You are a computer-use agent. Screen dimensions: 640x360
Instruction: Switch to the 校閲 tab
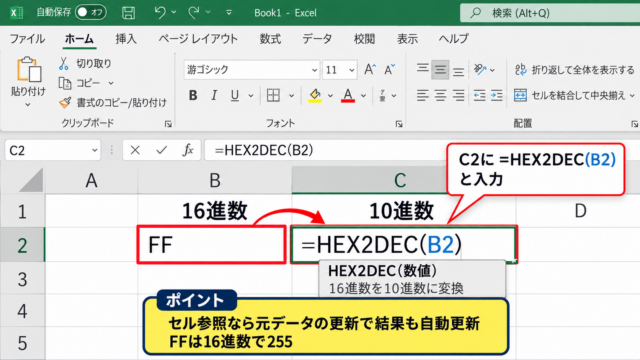tap(364, 39)
